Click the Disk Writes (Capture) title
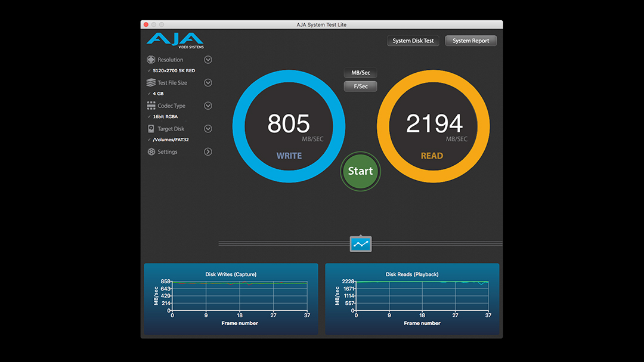Viewport: 644px width, 362px height. pyautogui.click(x=231, y=274)
